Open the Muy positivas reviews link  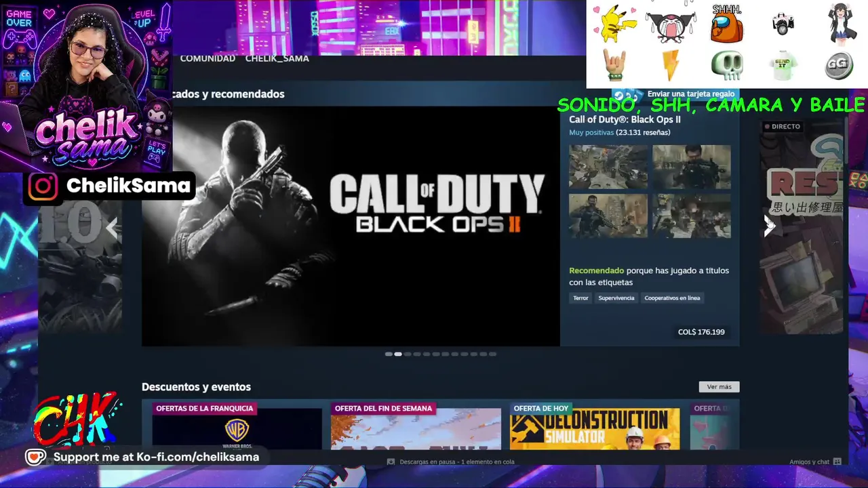click(591, 133)
